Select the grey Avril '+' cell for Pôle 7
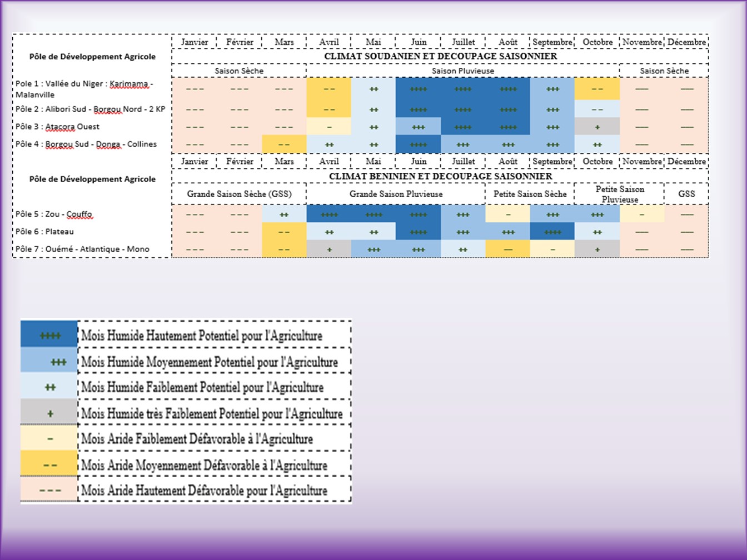 click(x=329, y=249)
